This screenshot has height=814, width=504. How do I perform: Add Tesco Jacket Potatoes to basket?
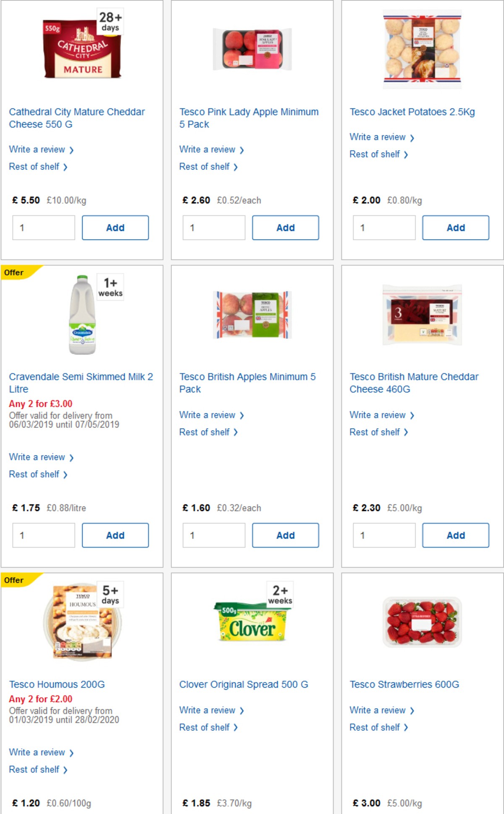coord(456,227)
